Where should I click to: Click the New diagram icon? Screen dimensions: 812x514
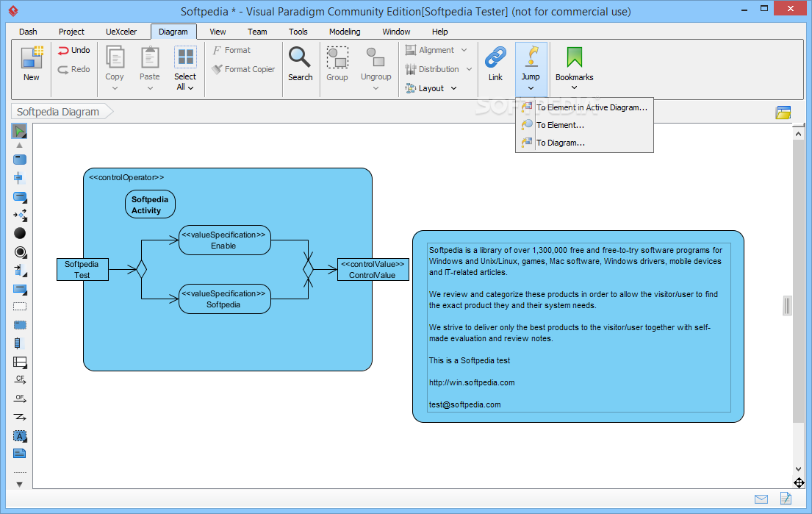click(32, 57)
